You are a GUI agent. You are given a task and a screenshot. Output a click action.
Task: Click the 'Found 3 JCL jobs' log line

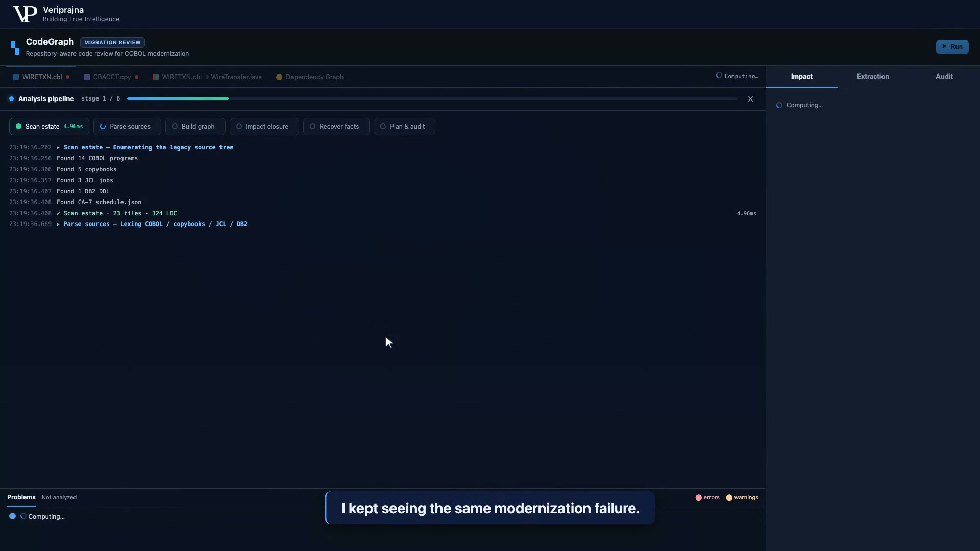(85, 180)
